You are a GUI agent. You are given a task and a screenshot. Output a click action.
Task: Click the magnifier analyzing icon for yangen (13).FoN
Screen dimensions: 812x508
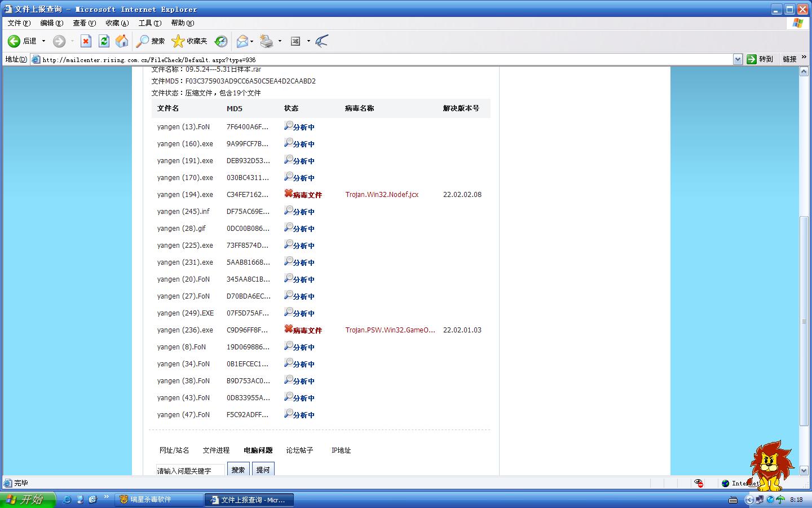288,126
